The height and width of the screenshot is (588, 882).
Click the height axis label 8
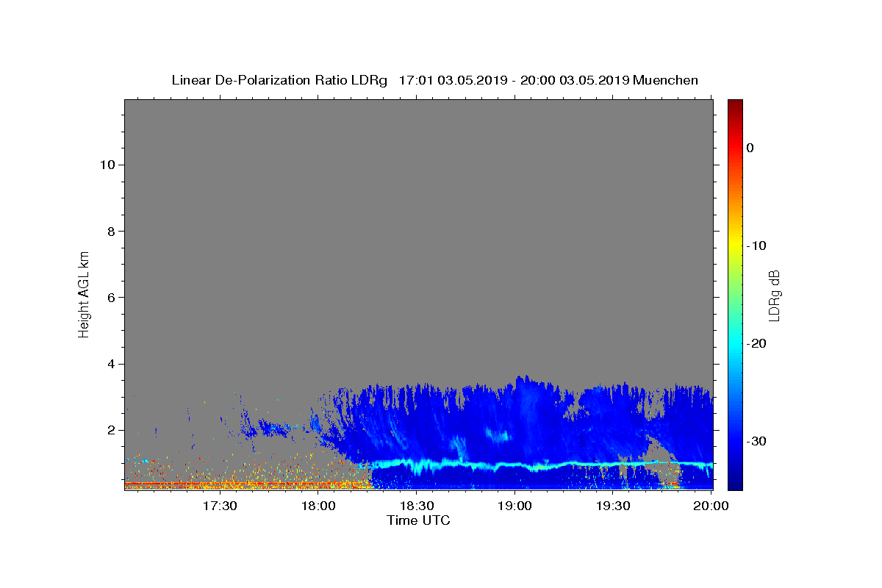(x=110, y=231)
